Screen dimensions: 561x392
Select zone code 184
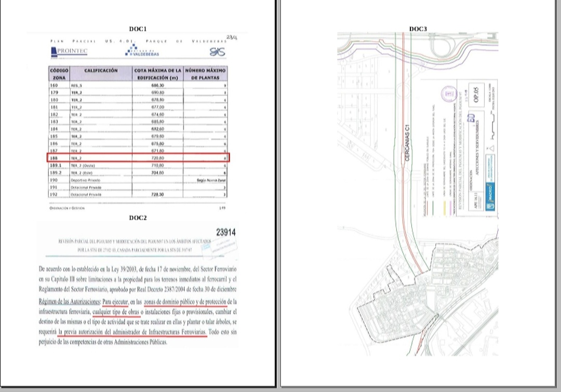54,129
